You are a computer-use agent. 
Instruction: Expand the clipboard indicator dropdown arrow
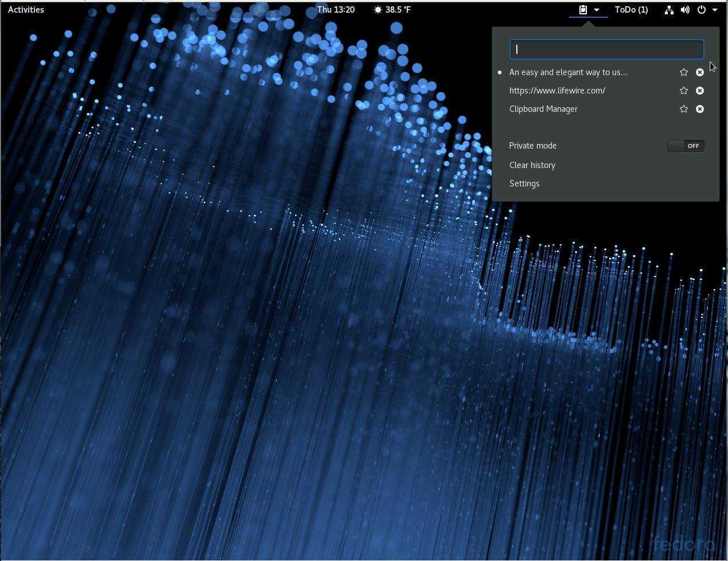[597, 10]
